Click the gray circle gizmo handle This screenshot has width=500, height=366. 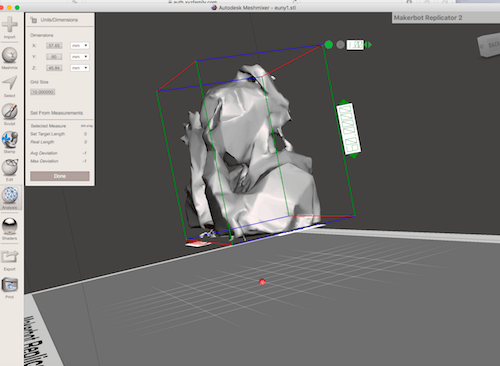point(340,45)
